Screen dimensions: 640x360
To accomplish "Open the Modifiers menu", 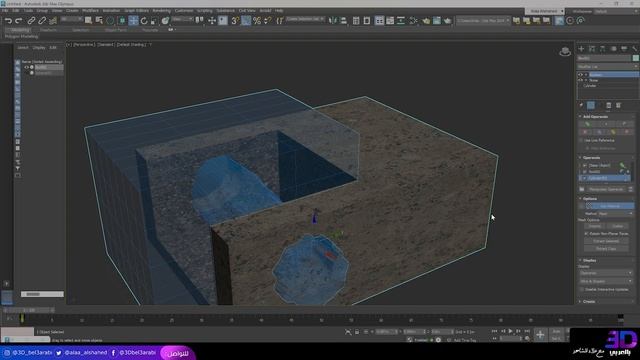I will [90, 11].
